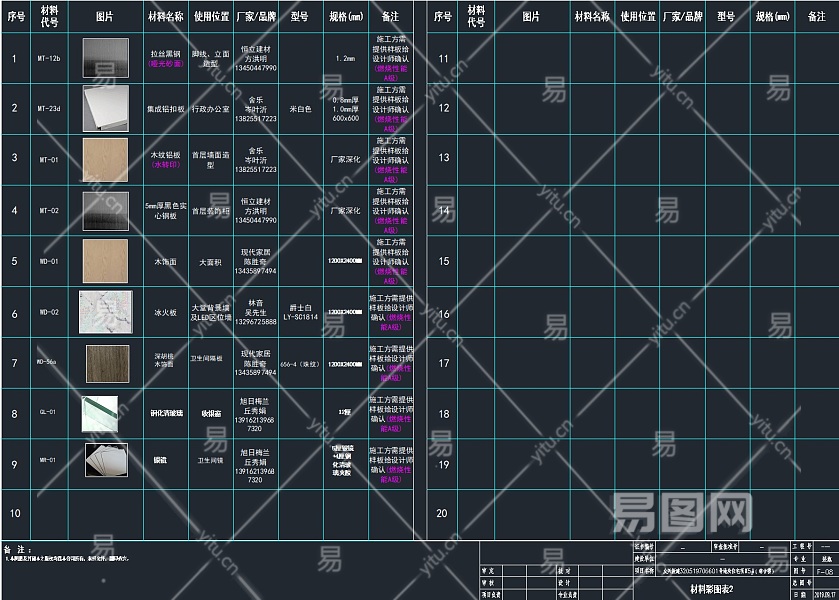Select the MT-12b material code cell
The height and width of the screenshot is (600, 839).
pyautogui.click(x=49, y=59)
